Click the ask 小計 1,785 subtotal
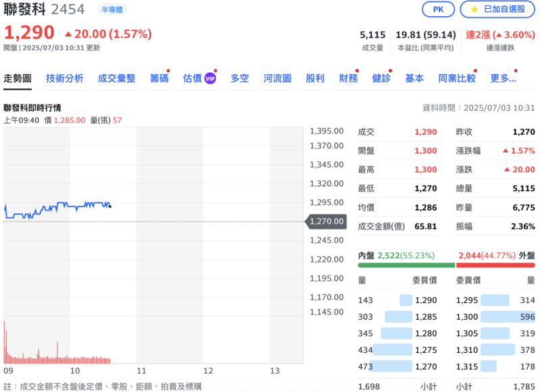 click(x=524, y=387)
